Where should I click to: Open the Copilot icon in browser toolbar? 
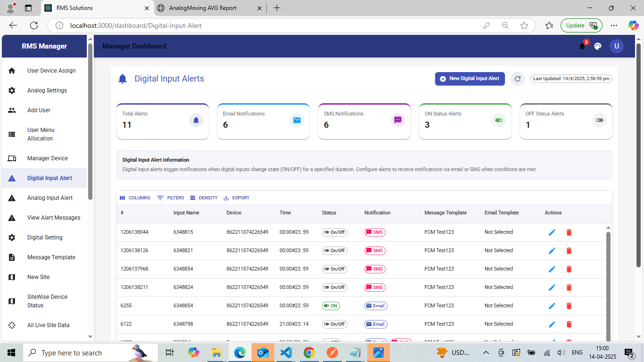pos(633,25)
